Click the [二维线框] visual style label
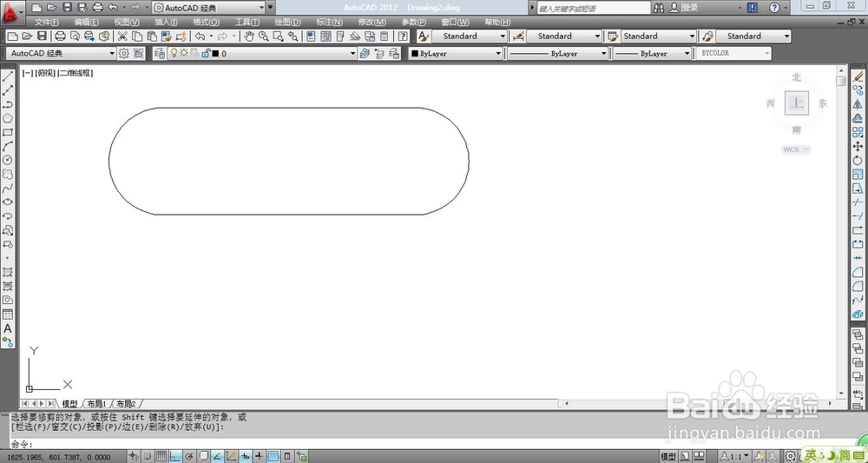This screenshot has height=463, width=868. [x=76, y=73]
